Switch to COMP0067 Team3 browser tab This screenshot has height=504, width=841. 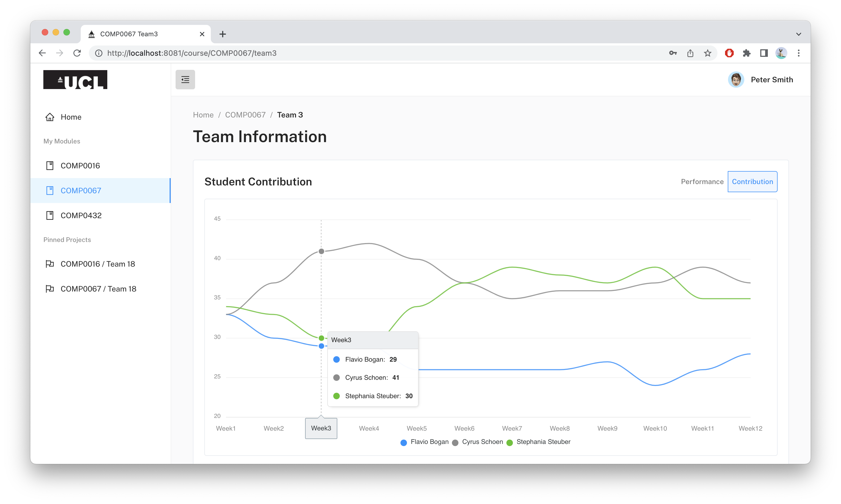pos(145,34)
